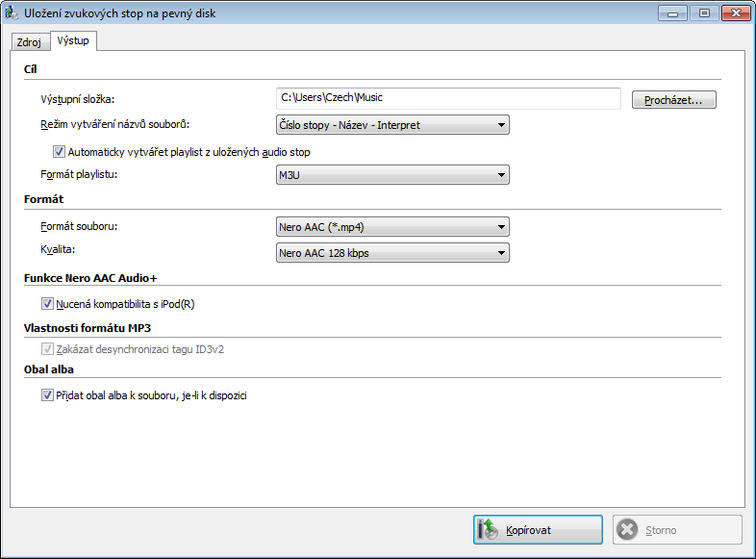The height and width of the screenshot is (559, 756).
Task: Toggle automatic playlist creation checkbox
Action: (x=59, y=152)
